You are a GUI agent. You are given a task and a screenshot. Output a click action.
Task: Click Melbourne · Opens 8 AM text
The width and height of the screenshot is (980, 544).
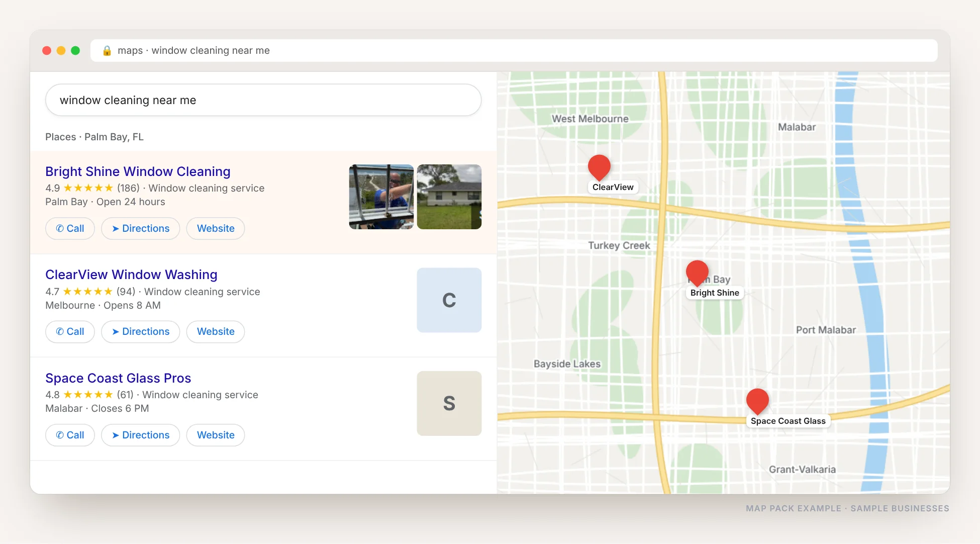[x=103, y=305]
